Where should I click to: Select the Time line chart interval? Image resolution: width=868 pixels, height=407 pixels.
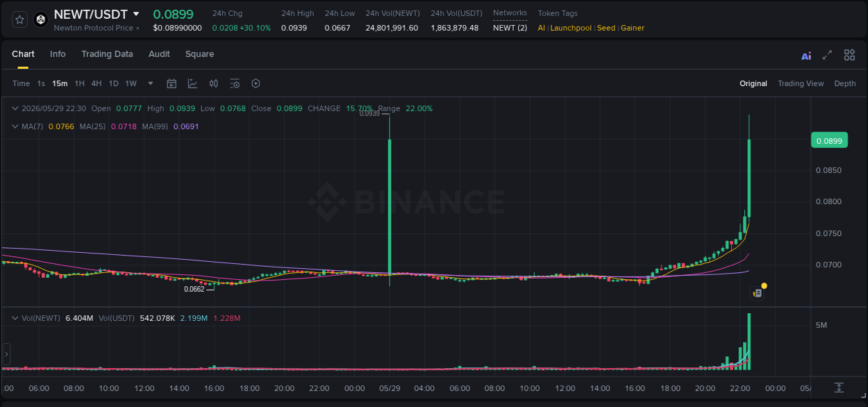(22, 83)
